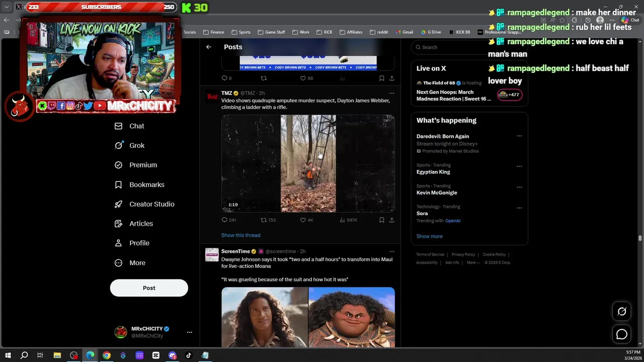Screen dimensions: 644x362
Task: Open the reddit bookmarks folder
Action: 379,32
